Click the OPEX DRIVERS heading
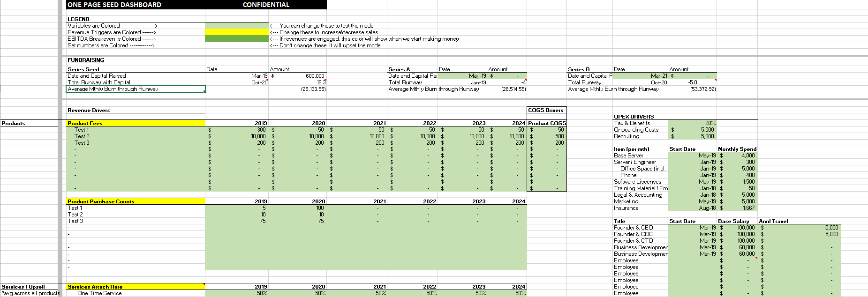This screenshot has width=868, height=297. 634,117
